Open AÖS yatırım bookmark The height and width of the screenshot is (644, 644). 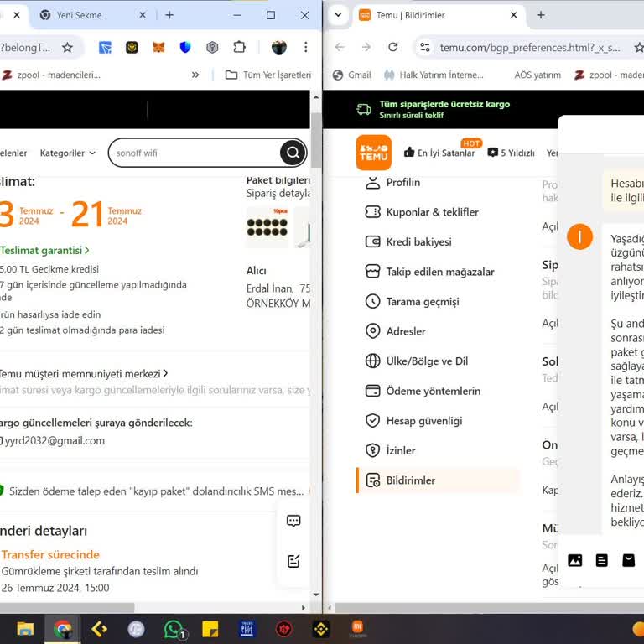[x=538, y=75]
